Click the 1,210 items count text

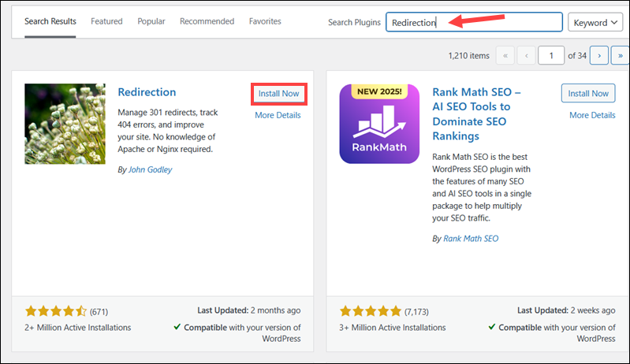[469, 56]
